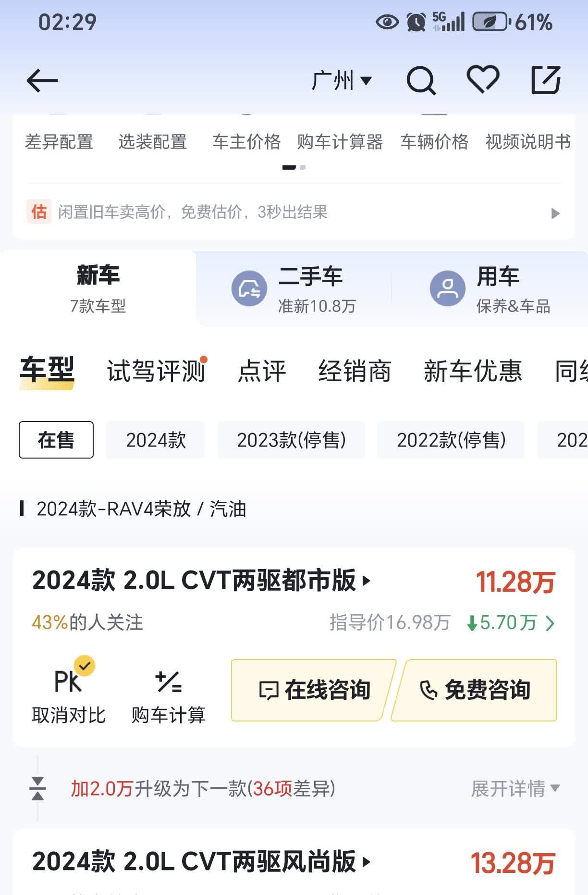The image size is (588, 895).
Task: Open the 新车优惠 tab
Action: (x=473, y=371)
